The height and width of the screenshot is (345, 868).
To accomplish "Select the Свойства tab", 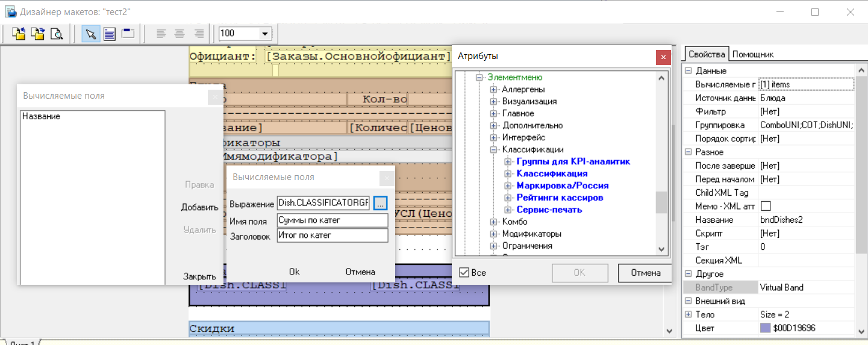I will point(708,54).
